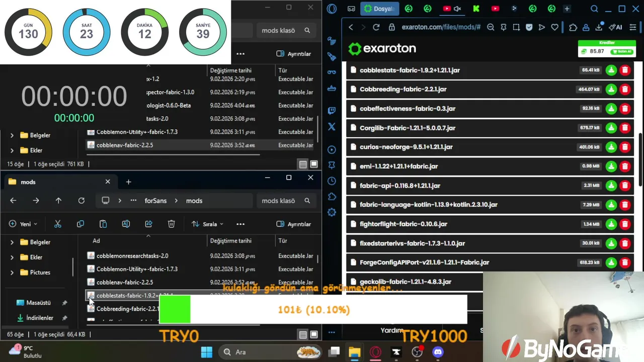Delete fabric-api-0.116.8+1.21.1.jar file
The width and height of the screenshot is (644, 362).
[625, 186]
